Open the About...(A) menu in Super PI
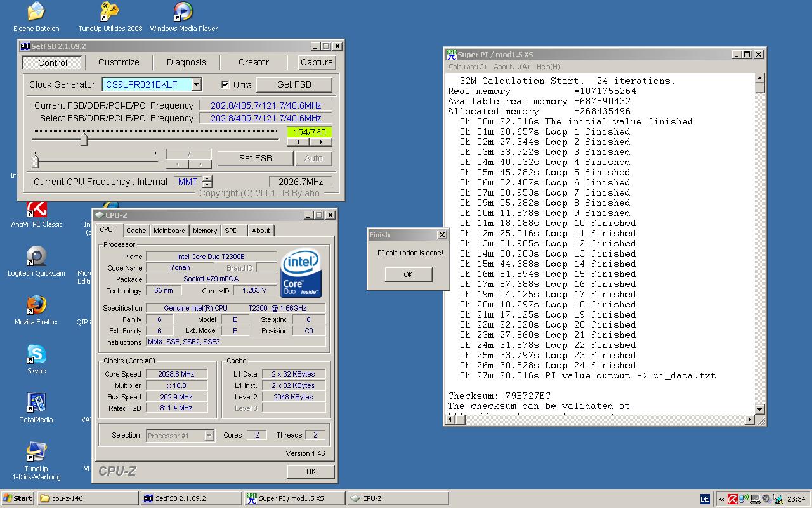 (x=511, y=67)
